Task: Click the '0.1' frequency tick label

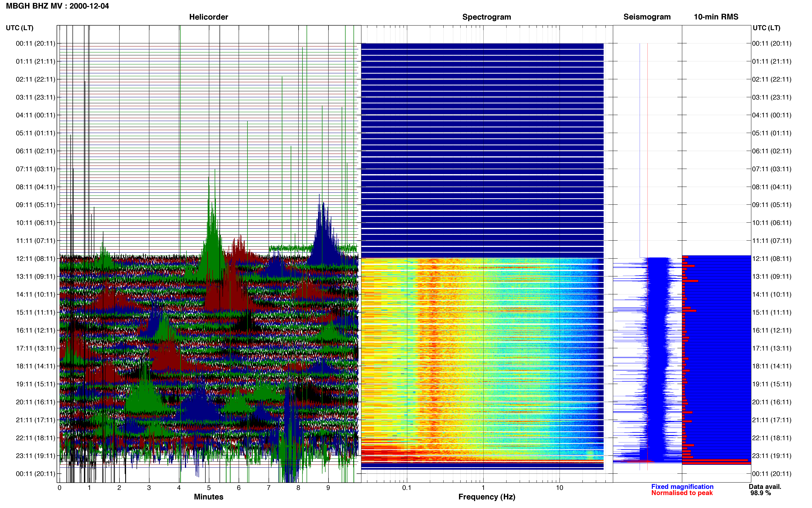Action: click(407, 488)
